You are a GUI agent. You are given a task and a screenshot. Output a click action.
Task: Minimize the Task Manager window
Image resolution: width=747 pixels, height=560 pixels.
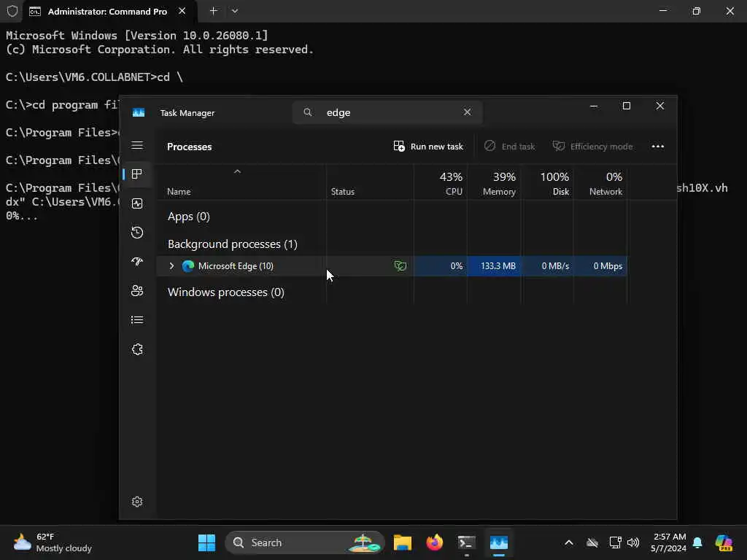point(594,106)
